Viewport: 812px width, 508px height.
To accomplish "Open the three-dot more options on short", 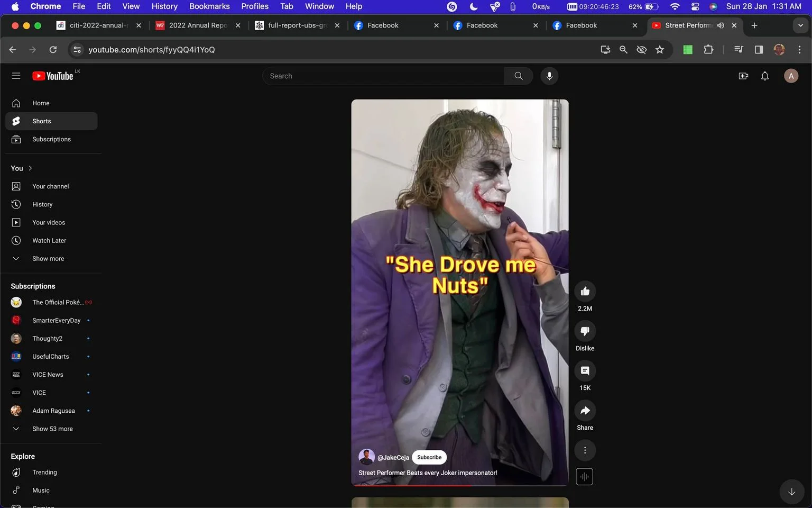I will (585, 450).
